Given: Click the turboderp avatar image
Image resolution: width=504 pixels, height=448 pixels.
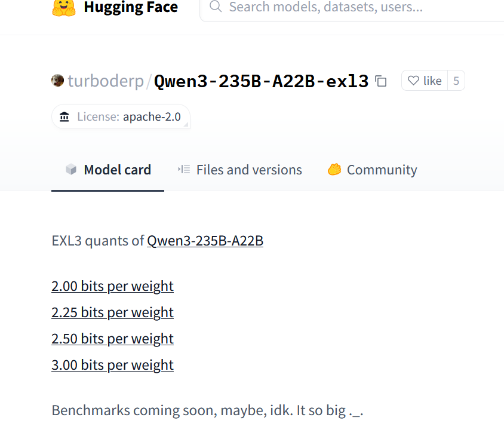Looking at the screenshot, I should click(57, 81).
